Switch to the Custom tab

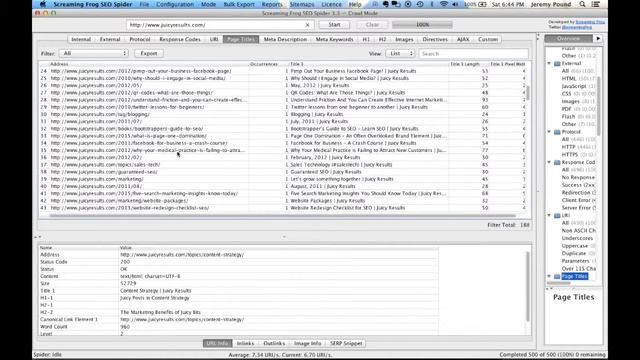[488, 40]
